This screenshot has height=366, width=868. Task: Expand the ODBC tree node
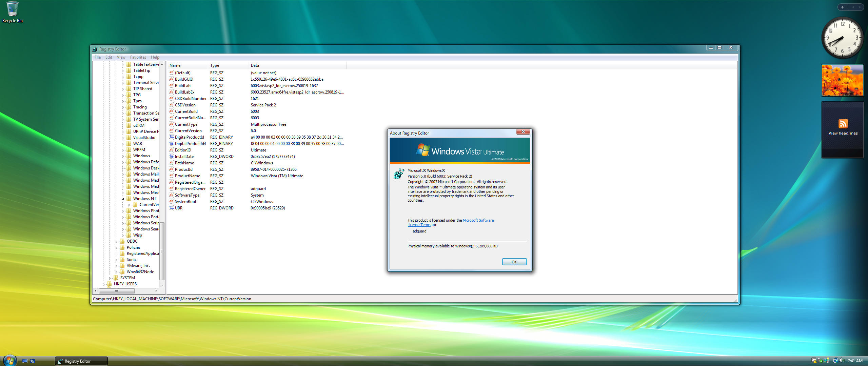point(116,241)
